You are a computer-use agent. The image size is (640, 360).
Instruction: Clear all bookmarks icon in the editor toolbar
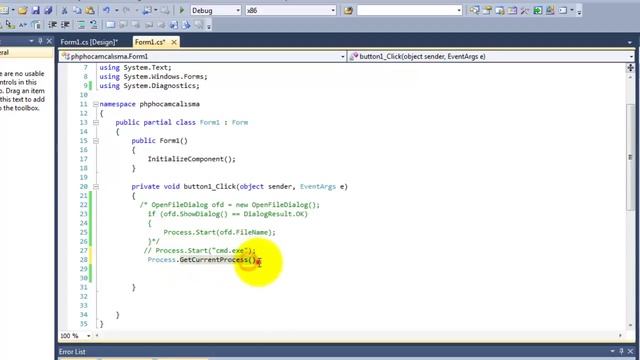point(199,25)
